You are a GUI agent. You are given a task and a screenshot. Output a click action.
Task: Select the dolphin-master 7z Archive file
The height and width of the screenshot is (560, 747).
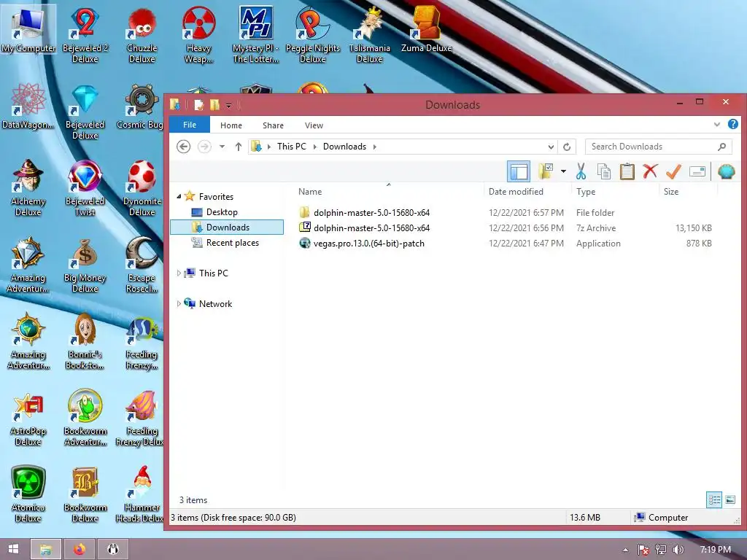[371, 227]
